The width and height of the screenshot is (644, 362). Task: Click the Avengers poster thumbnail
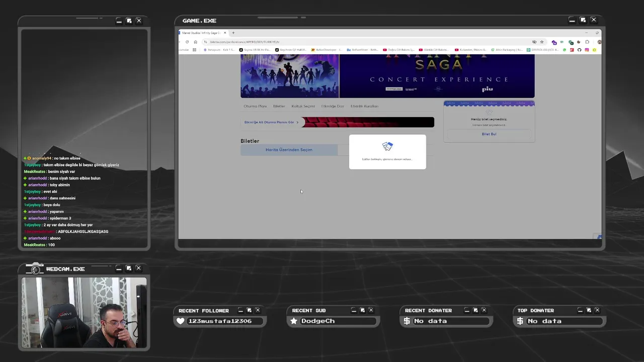click(x=290, y=75)
